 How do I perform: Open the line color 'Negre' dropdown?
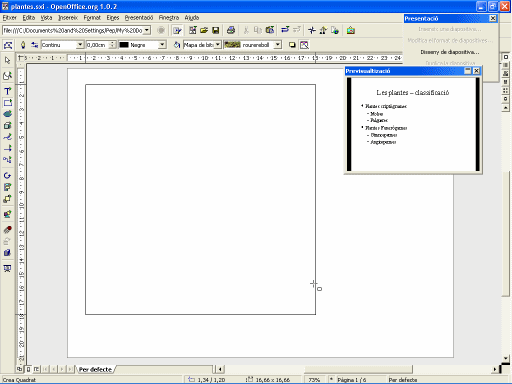click(162, 45)
